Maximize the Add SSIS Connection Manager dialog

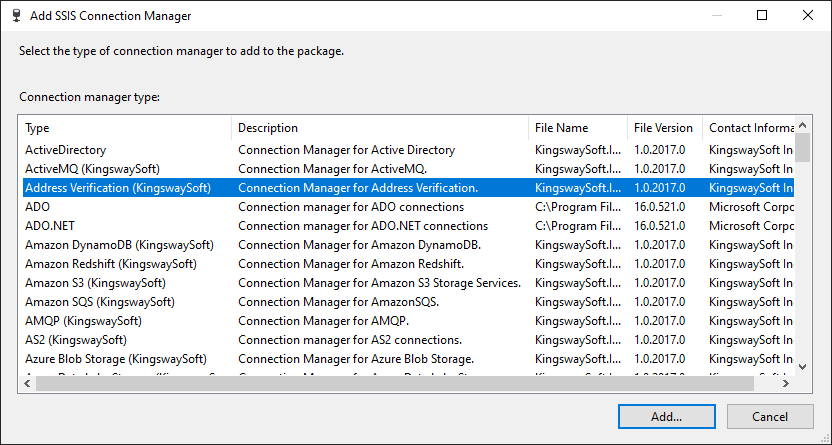762,15
